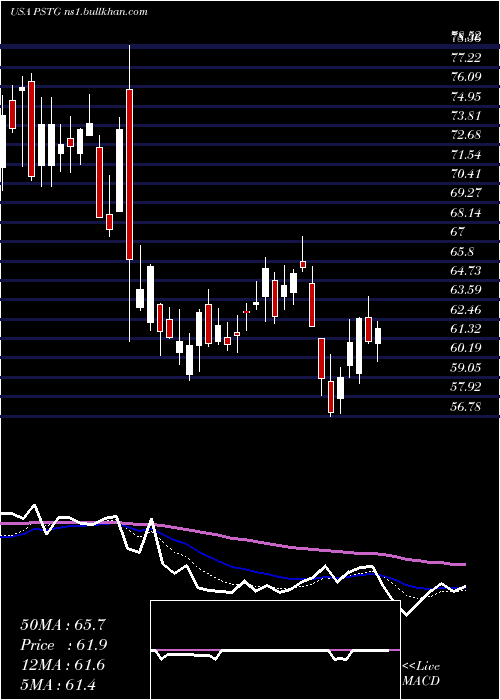Select the 74.95 price axis label
Image resolution: width=500 pixels, height=700 pixels.
point(466,96)
